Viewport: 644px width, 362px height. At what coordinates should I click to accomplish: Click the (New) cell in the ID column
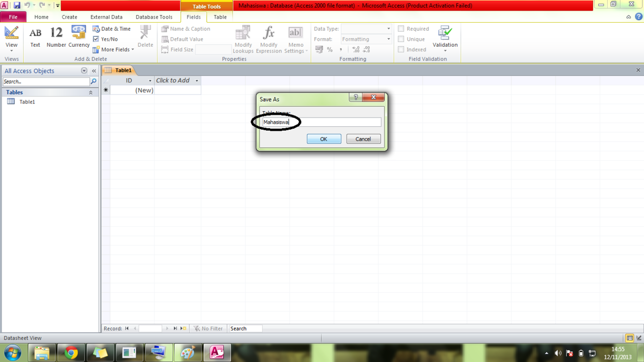click(132, 90)
